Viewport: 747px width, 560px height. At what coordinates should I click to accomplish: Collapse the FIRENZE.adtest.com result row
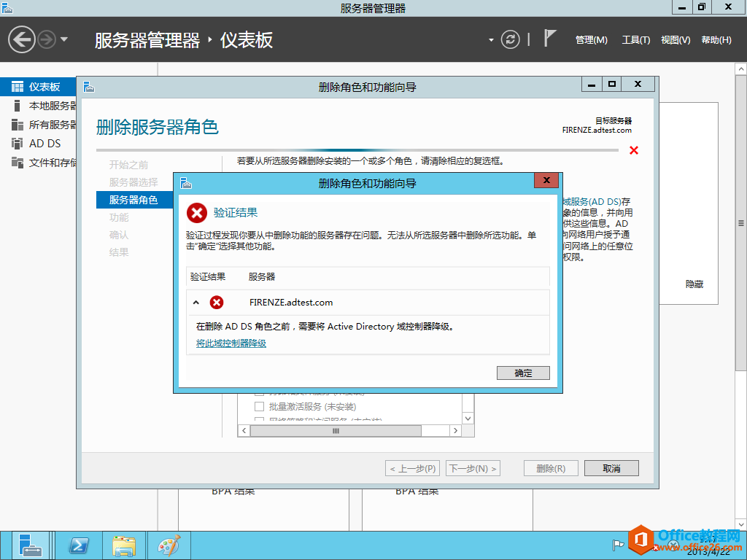(196, 303)
